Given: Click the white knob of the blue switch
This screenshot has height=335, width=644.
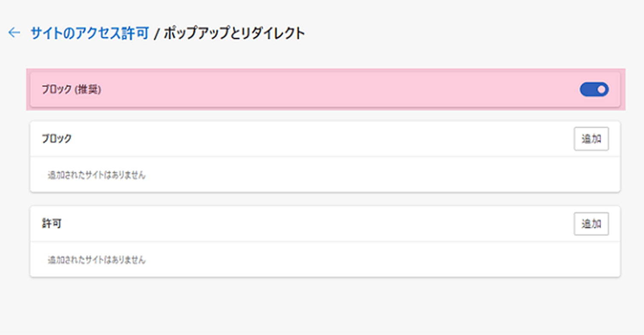Looking at the screenshot, I should point(602,90).
